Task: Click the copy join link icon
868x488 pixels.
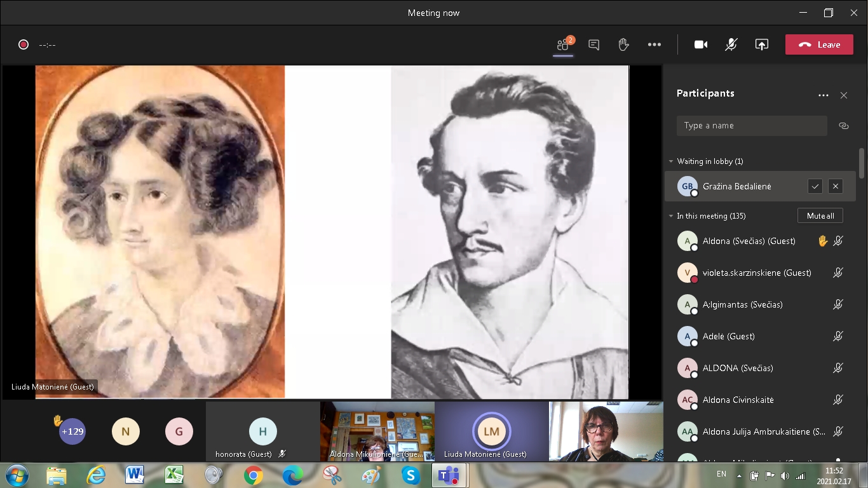Action: (x=843, y=126)
